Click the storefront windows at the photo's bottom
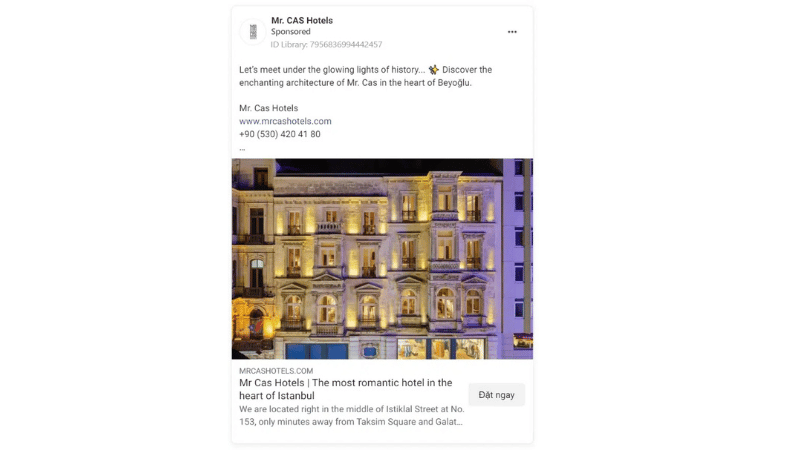The image size is (800, 450). pos(440,348)
